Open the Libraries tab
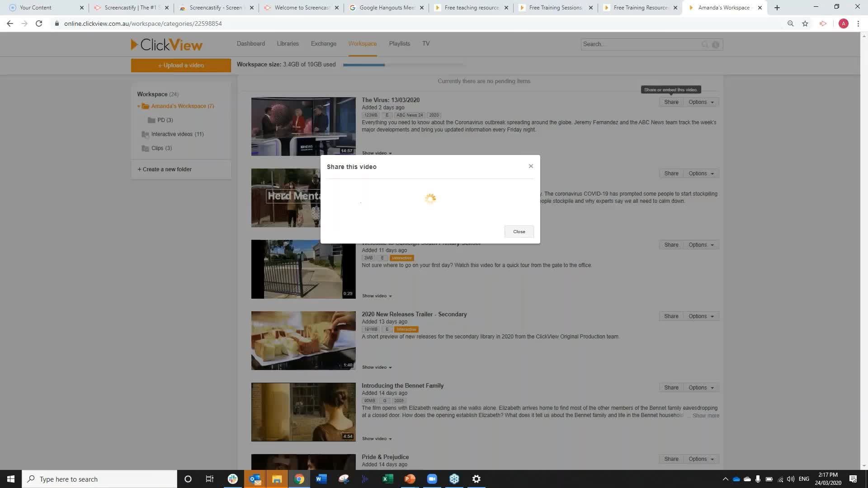Viewport: 868px width, 488px height. pyautogui.click(x=288, y=44)
